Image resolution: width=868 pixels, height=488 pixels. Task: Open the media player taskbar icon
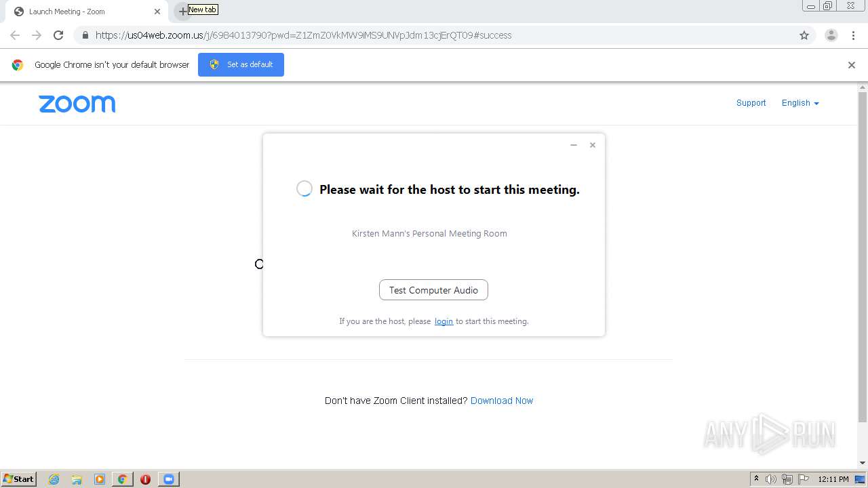click(100, 479)
